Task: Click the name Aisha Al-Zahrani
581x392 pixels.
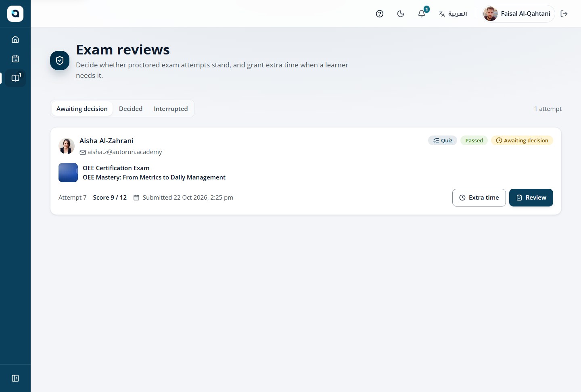Action: [x=107, y=141]
